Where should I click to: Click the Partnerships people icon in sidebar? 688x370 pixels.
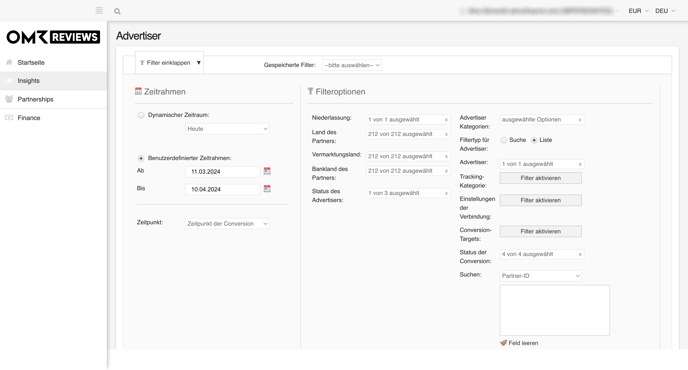coord(9,99)
